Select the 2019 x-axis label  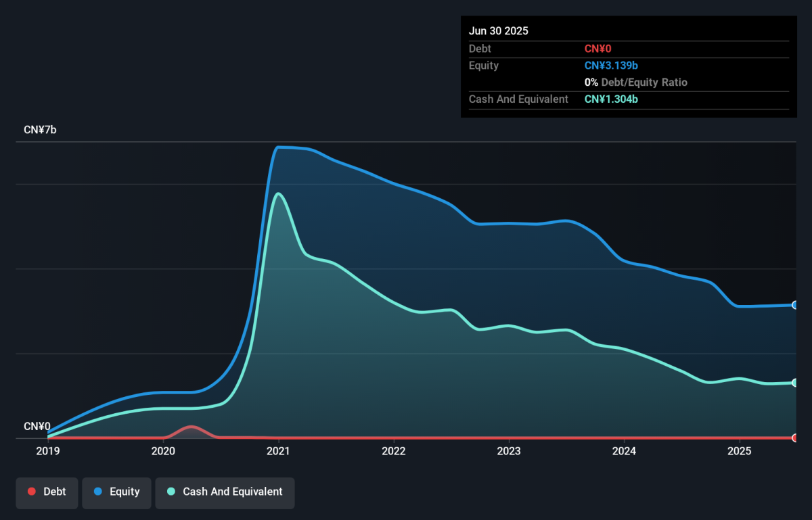click(48, 451)
